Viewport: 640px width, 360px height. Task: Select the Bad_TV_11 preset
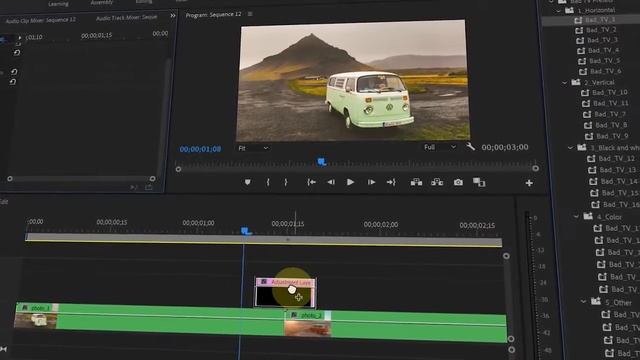(x=611, y=103)
